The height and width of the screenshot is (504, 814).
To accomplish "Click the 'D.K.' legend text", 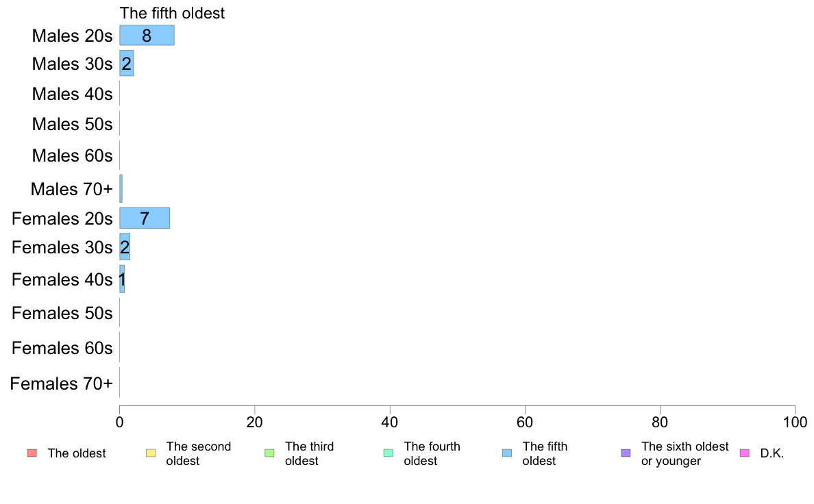I will (x=772, y=453).
